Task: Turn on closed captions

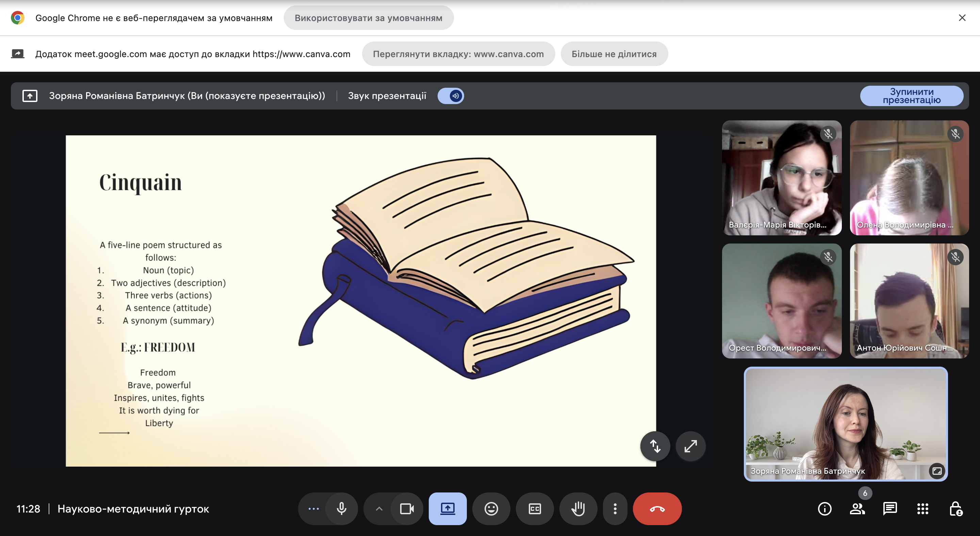Action: [535, 509]
